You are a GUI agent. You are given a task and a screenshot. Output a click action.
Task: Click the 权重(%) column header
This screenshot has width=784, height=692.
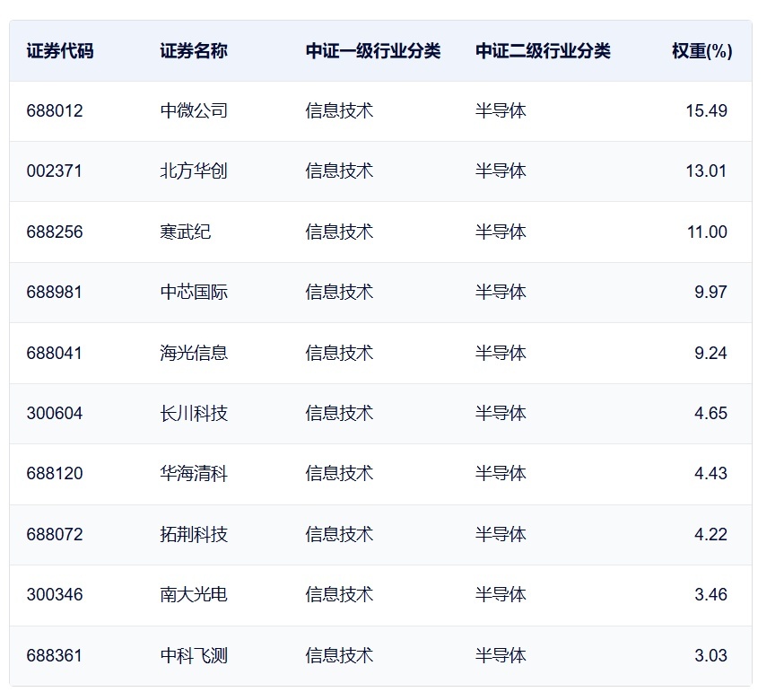(x=701, y=51)
